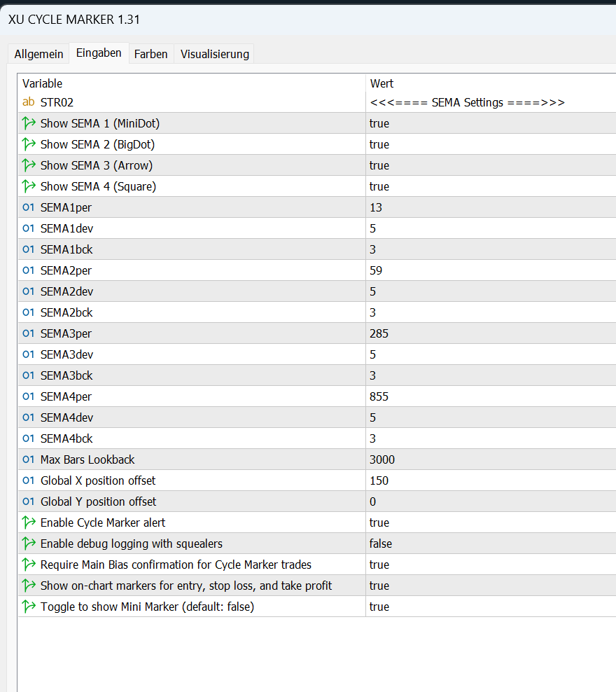Click the integer icon next to SEMA1per
The image size is (616, 692).
(29, 207)
